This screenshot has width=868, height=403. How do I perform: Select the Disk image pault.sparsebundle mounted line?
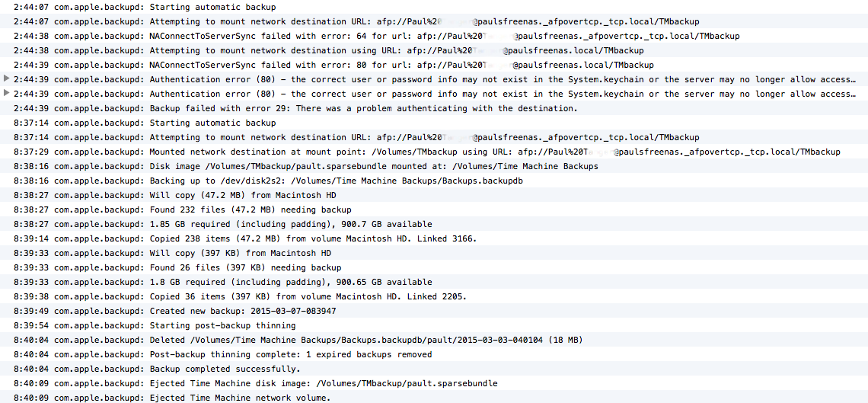point(434,166)
